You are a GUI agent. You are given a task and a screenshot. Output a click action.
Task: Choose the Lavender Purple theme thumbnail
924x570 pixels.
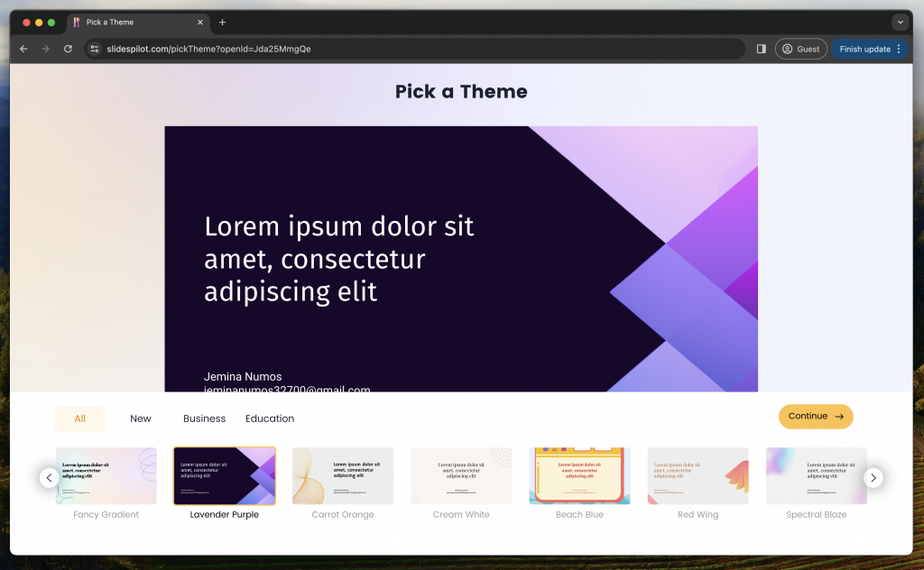click(225, 476)
